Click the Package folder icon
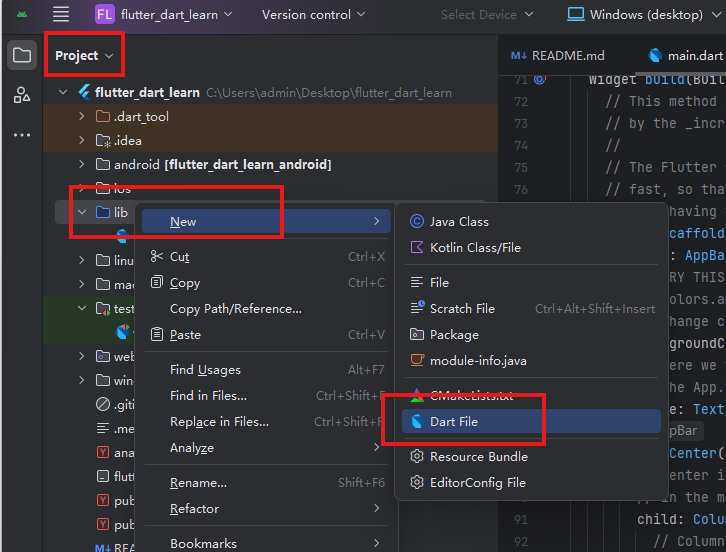 417,334
